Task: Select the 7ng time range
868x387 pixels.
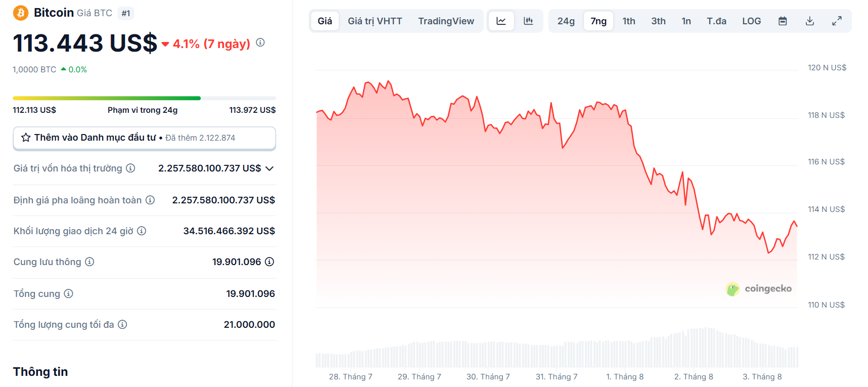Action: coord(599,21)
